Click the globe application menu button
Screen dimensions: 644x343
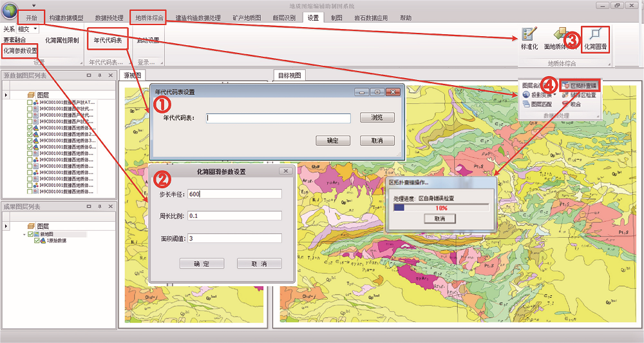[10, 10]
